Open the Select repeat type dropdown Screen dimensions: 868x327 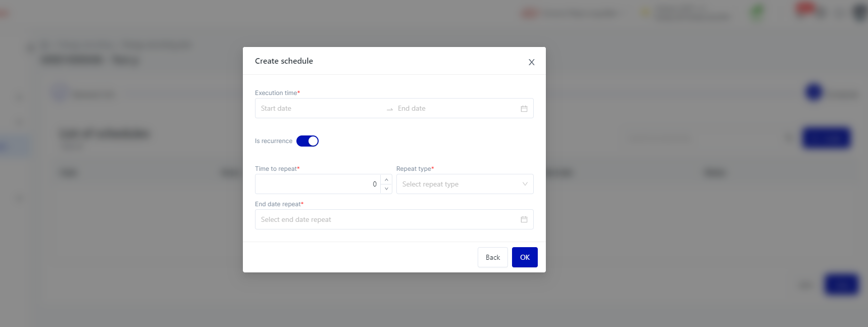(x=465, y=184)
